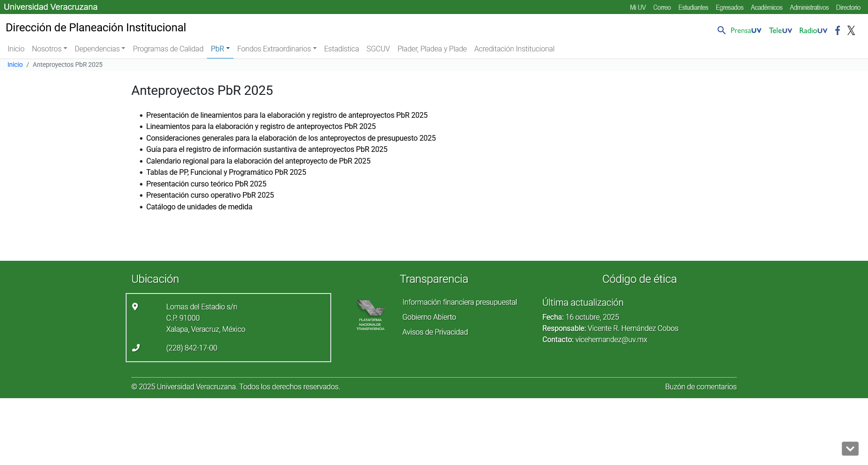The height and width of the screenshot is (465, 868).
Task: Expand the Dependencias dropdown menu
Action: 100,49
